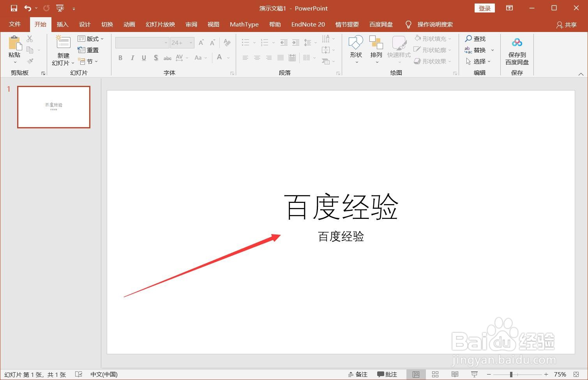Click the Clear Formatting eraser icon
The image size is (588, 380).
tap(227, 43)
